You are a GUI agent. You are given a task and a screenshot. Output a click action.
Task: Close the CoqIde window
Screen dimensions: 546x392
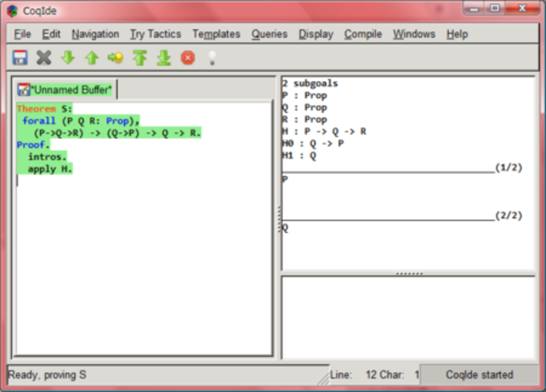pyautogui.click(x=522, y=9)
